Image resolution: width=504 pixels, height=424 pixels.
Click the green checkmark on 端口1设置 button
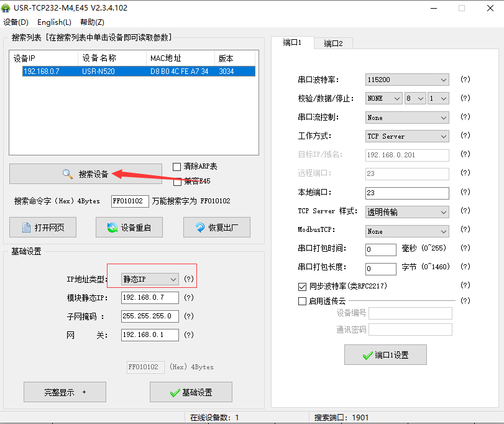click(367, 355)
